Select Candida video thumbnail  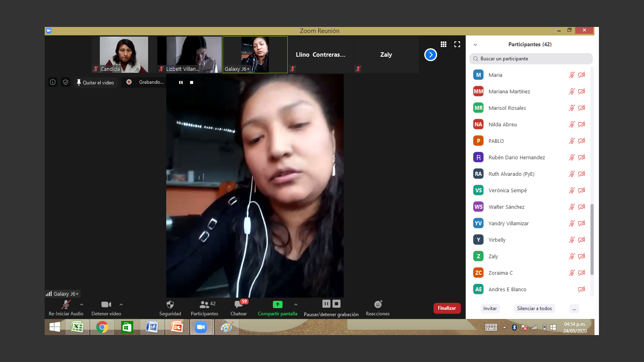click(x=124, y=55)
